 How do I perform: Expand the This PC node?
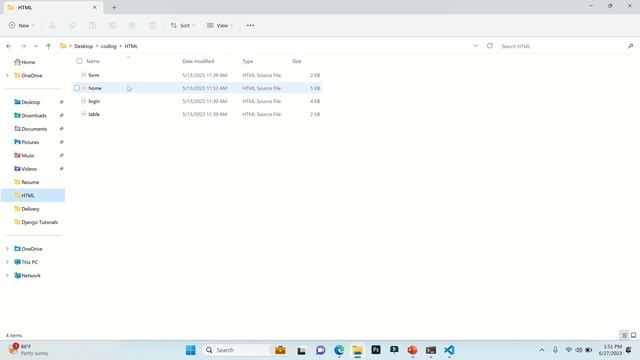7,262
